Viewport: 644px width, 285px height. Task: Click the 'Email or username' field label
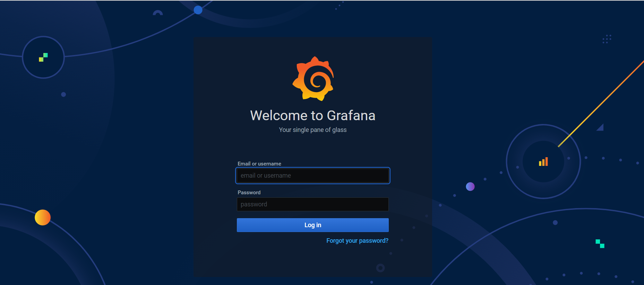(x=259, y=164)
